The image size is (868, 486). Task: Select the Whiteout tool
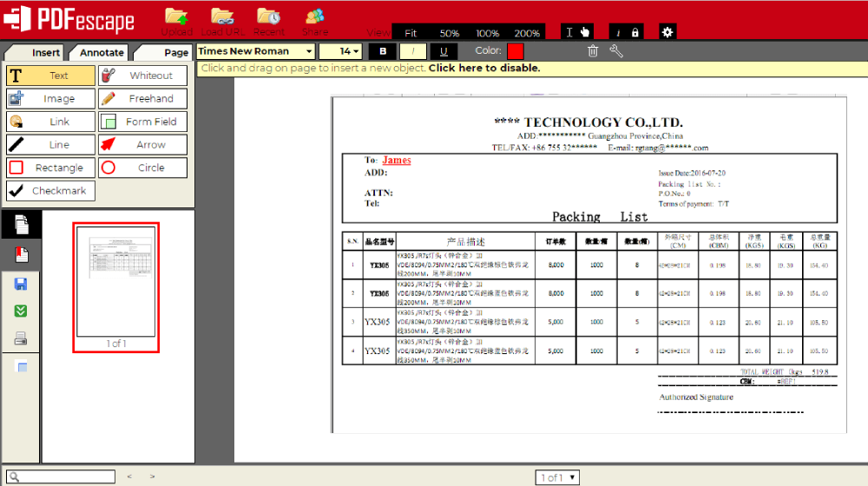click(142, 76)
